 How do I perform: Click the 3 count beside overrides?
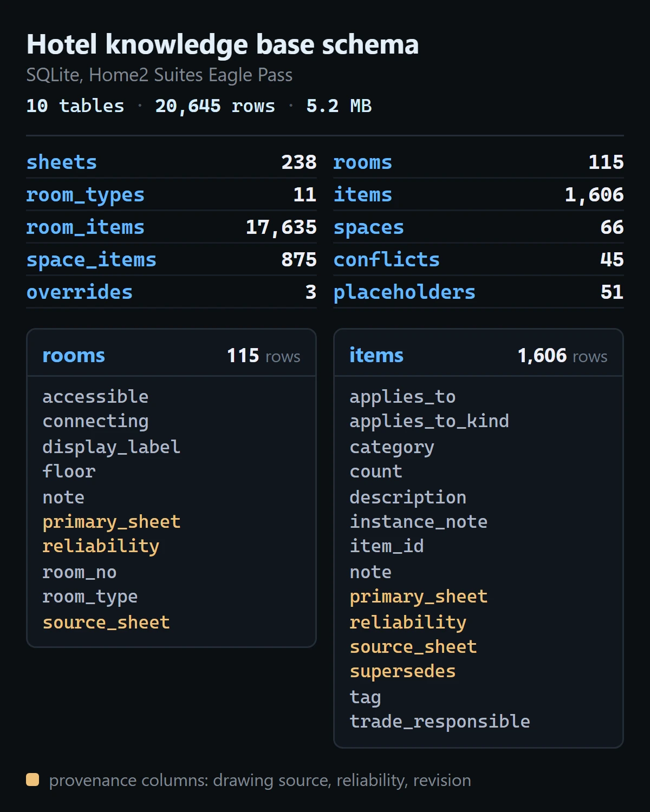tap(311, 292)
